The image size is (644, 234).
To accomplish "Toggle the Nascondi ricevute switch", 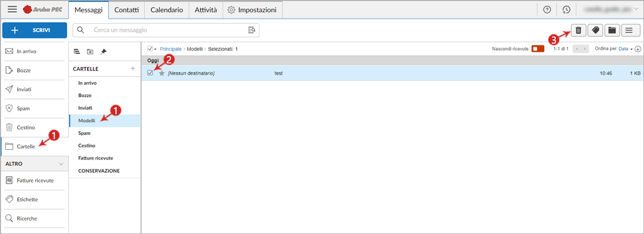I will click(537, 49).
